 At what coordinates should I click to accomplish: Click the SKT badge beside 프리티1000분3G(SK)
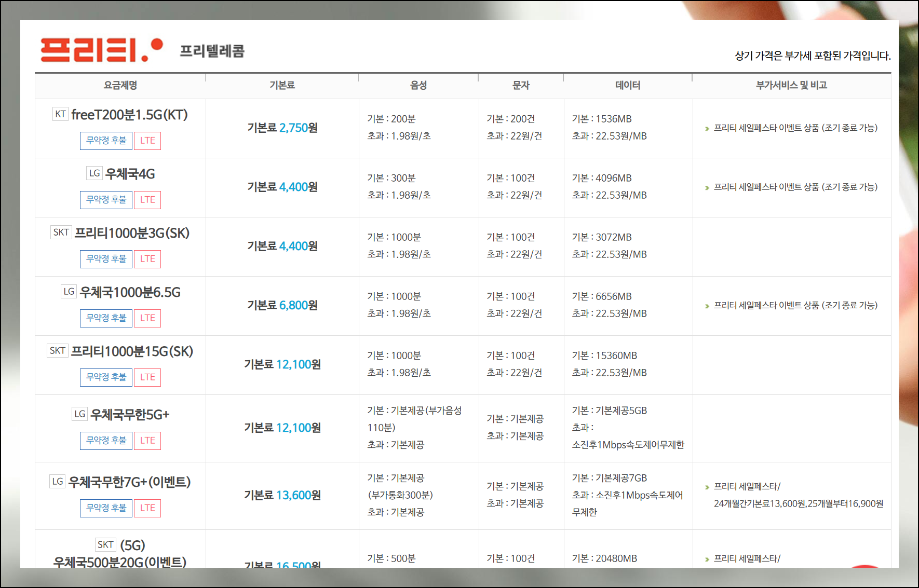click(x=61, y=233)
